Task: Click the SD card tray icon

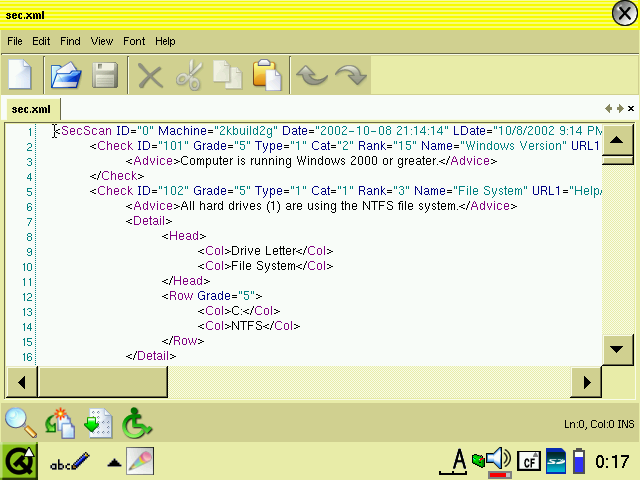Action: tap(556, 461)
